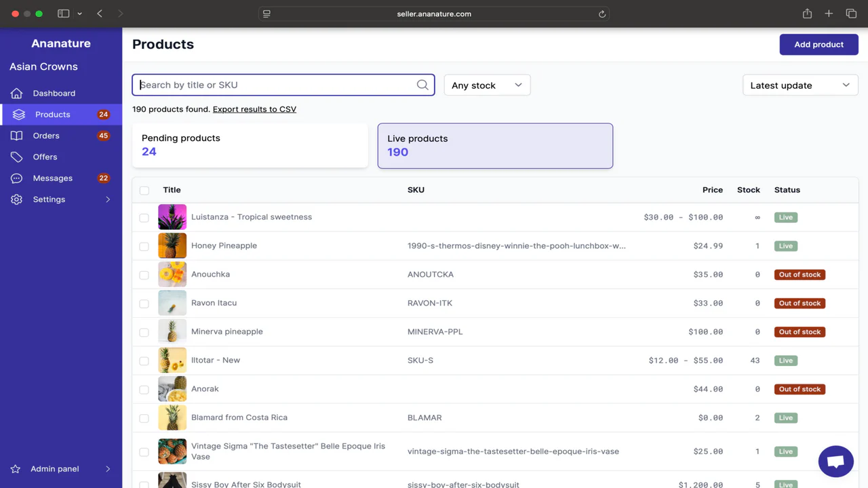Open the Latest update sort dropdown
The width and height of the screenshot is (868, 488).
800,85
